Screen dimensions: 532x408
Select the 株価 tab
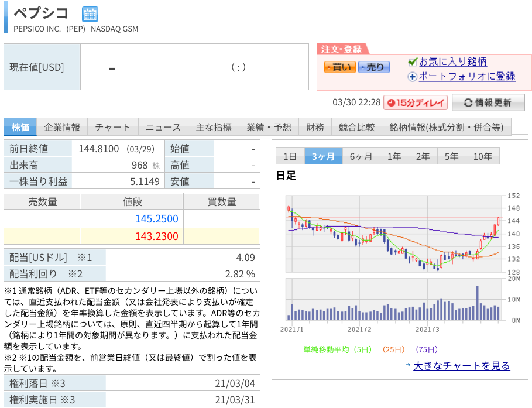(20, 127)
